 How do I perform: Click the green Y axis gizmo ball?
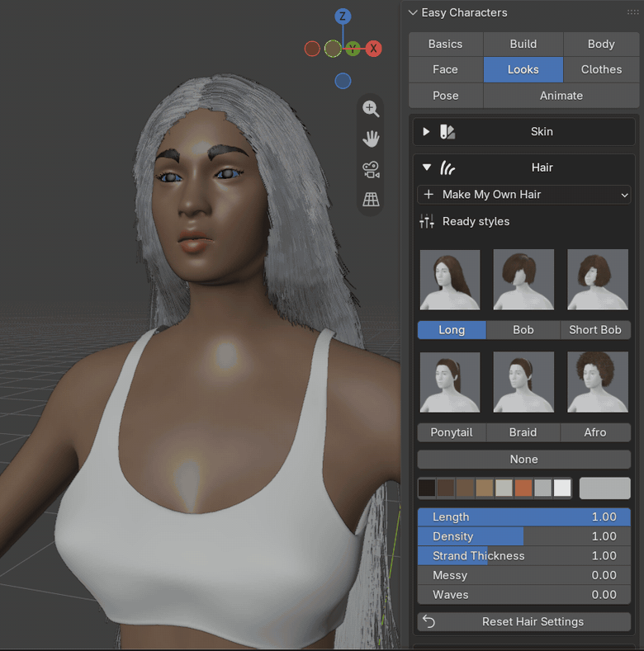(353, 49)
